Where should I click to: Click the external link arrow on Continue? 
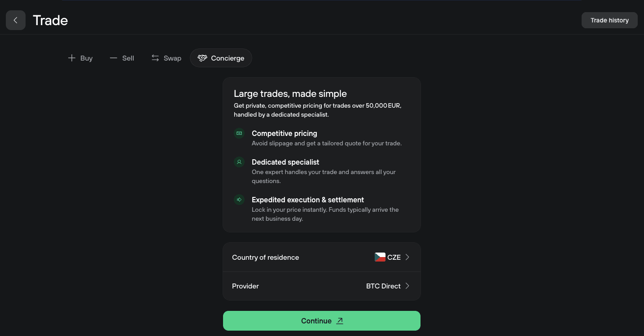point(340,321)
